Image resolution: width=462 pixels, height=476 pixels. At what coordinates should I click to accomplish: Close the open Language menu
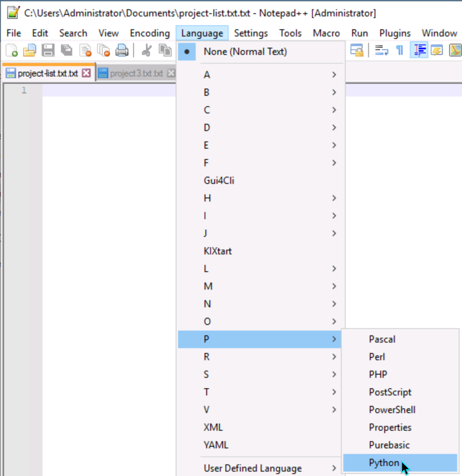(202, 33)
